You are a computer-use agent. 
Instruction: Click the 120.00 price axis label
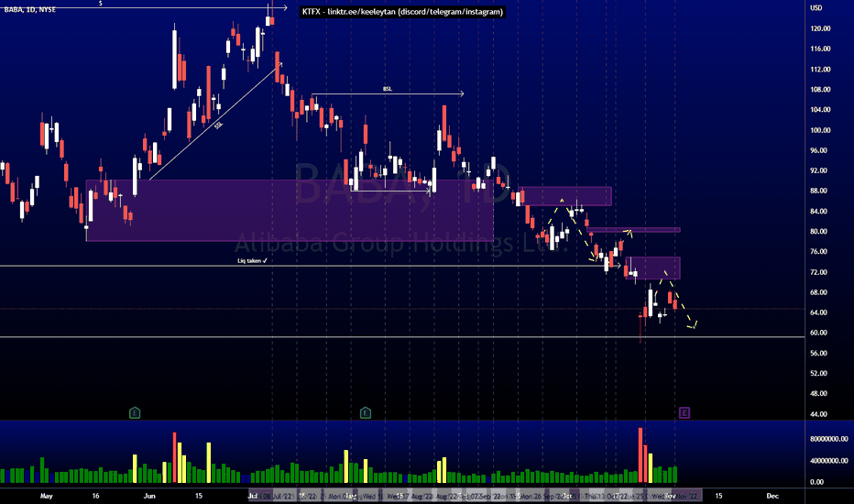pos(820,28)
